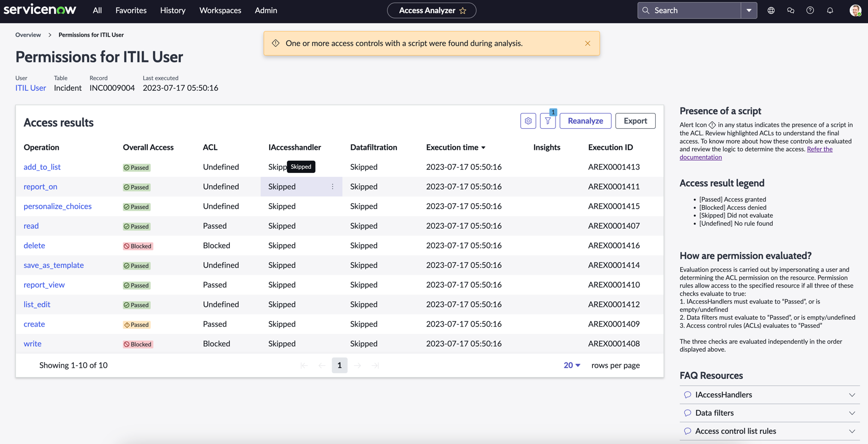This screenshot has width=868, height=444.
Task: Open the write operation link
Action: [x=32, y=344]
